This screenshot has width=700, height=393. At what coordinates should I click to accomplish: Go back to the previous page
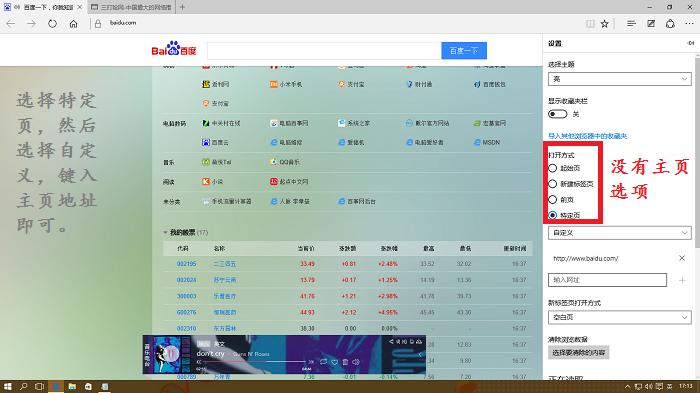(11, 24)
